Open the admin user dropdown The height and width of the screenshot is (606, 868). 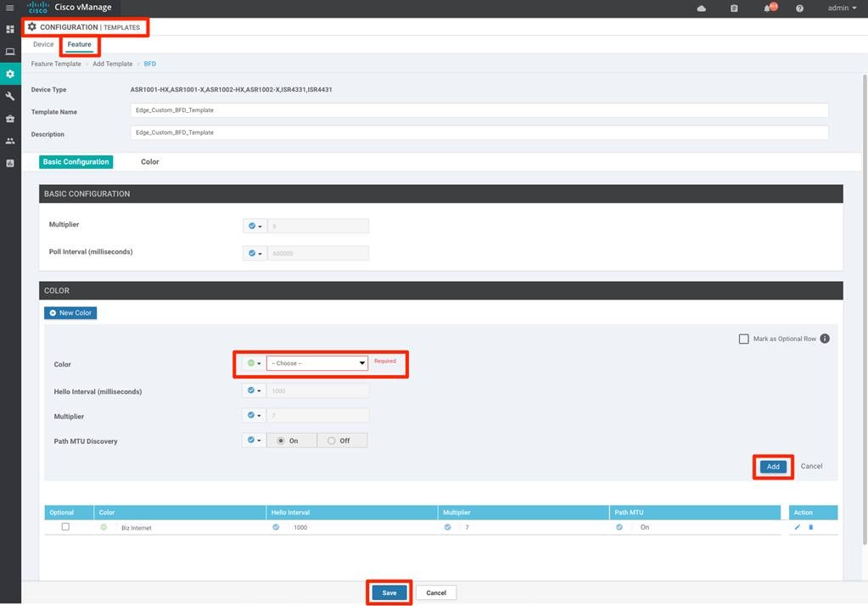point(842,8)
